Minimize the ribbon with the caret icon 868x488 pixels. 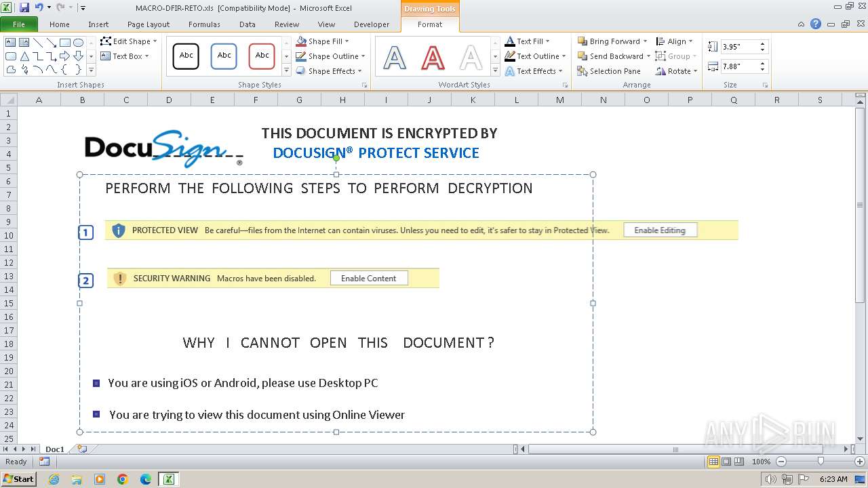point(802,24)
